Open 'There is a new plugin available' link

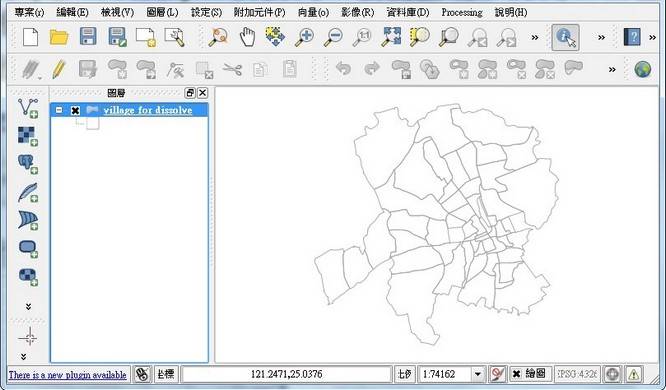point(68,375)
